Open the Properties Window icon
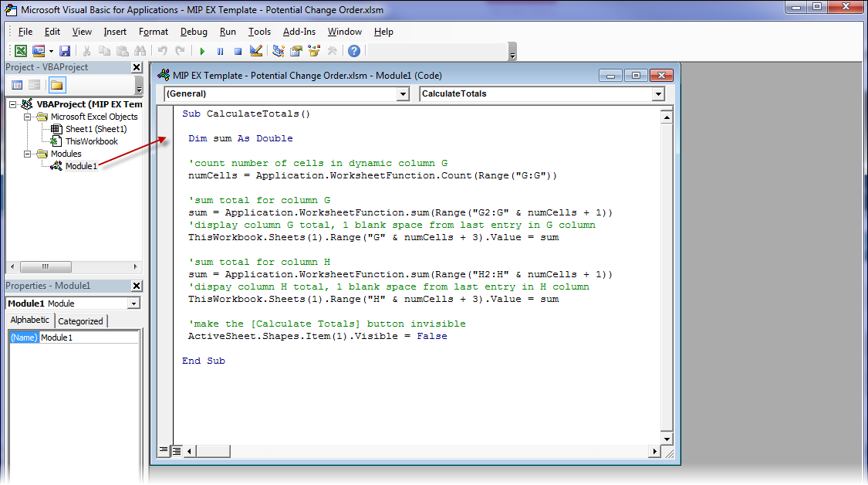Image resolution: width=868 pixels, height=485 pixels. click(294, 51)
